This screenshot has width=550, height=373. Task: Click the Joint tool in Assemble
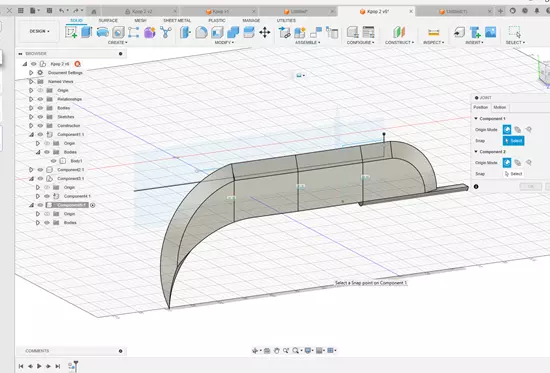click(x=316, y=32)
